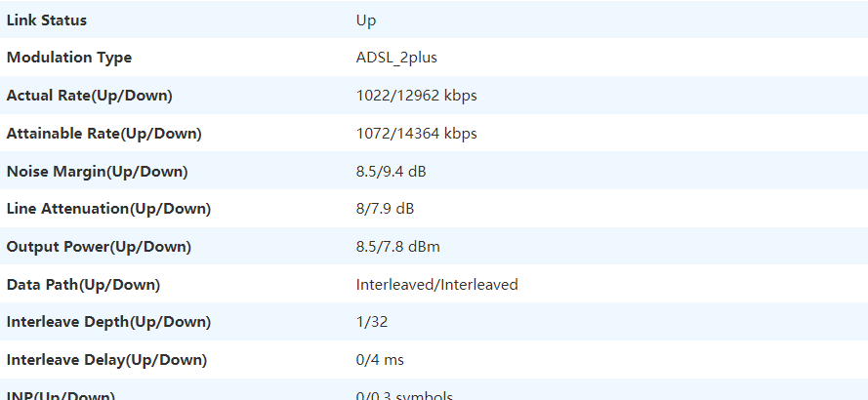Select the 1/32 interleave depth value
The width and height of the screenshot is (868, 400).
point(371,322)
